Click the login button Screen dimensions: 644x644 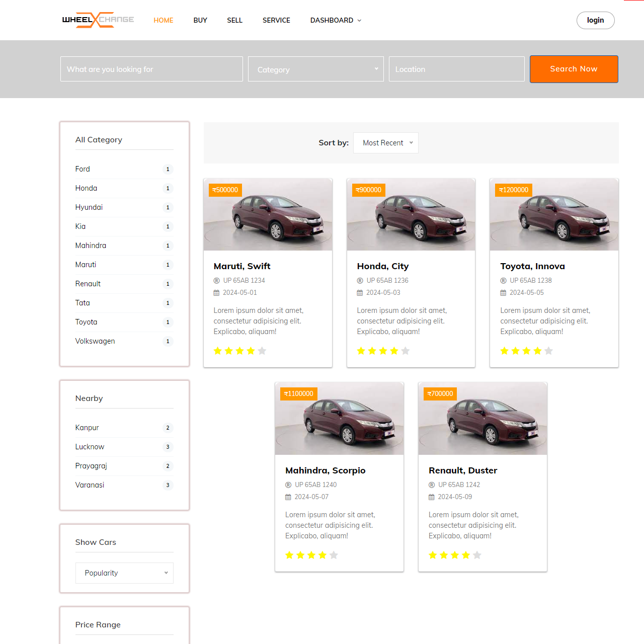tap(595, 20)
